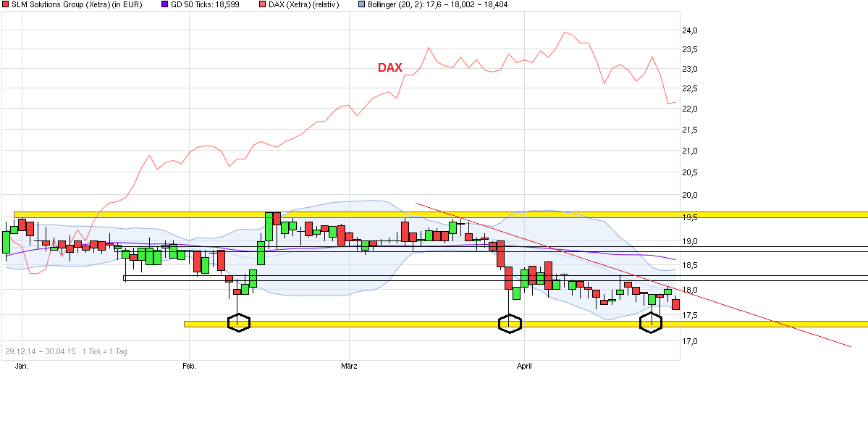This screenshot has height=423, width=868.
Task: Select the GD 50 Ticks: 18,599 label
Action: (204, 4)
